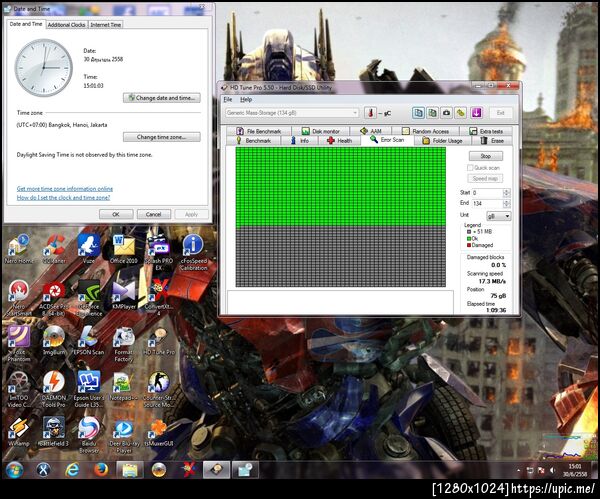The width and height of the screenshot is (600, 499).
Task: Click the End value input field
Action: (x=487, y=204)
